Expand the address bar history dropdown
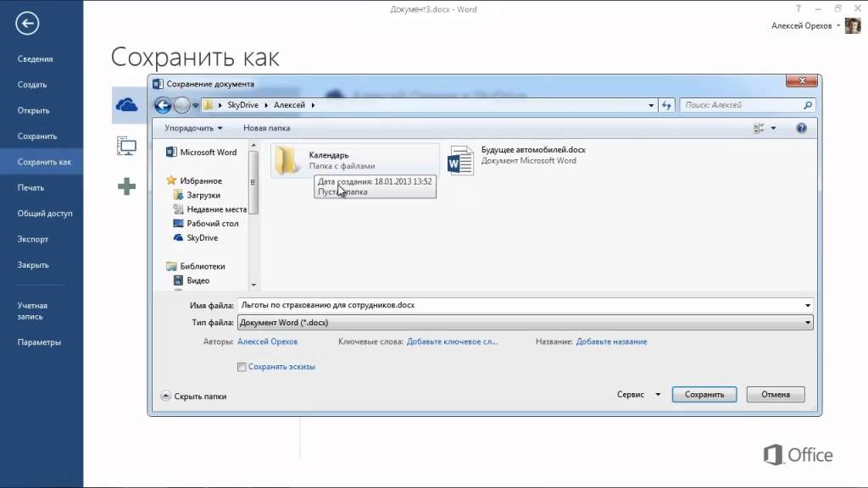The width and height of the screenshot is (868, 488). pos(651,105)
